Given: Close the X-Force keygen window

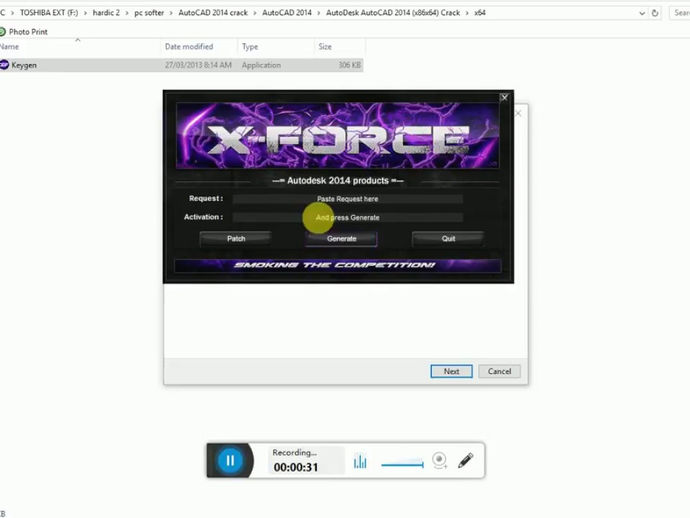Looking at the screenshot, I should pos(504,97).
